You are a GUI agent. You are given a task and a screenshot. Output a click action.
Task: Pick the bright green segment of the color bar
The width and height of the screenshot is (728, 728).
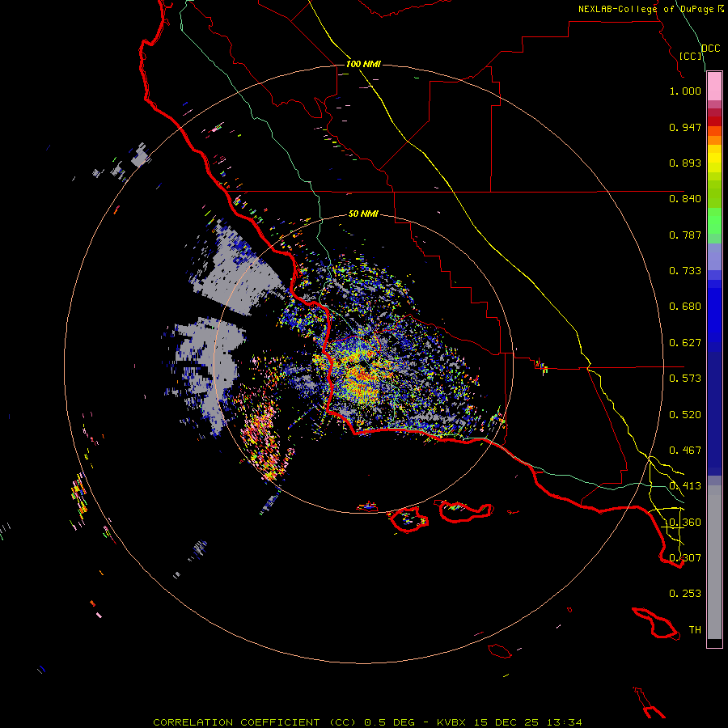point(714,221)
